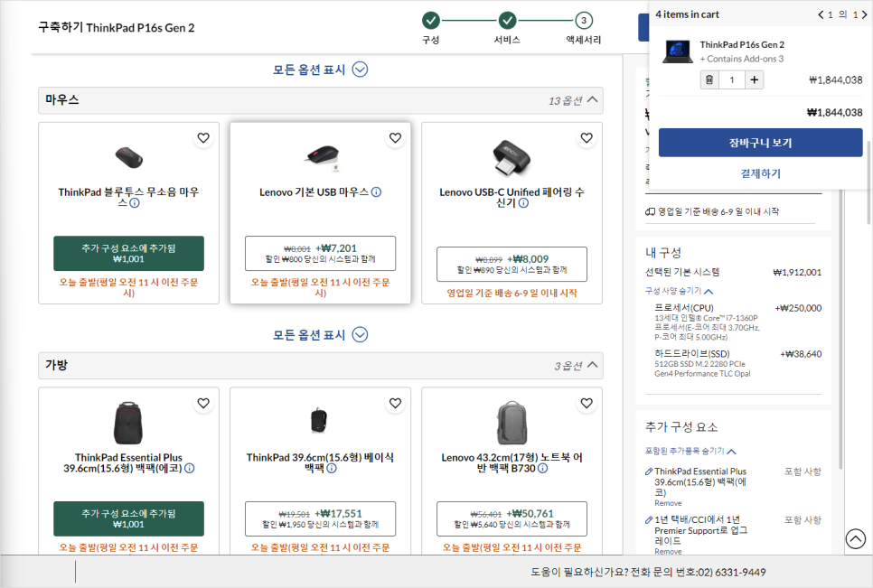Add USB-C Unified receiver for ₩8,009

(512, 265)
